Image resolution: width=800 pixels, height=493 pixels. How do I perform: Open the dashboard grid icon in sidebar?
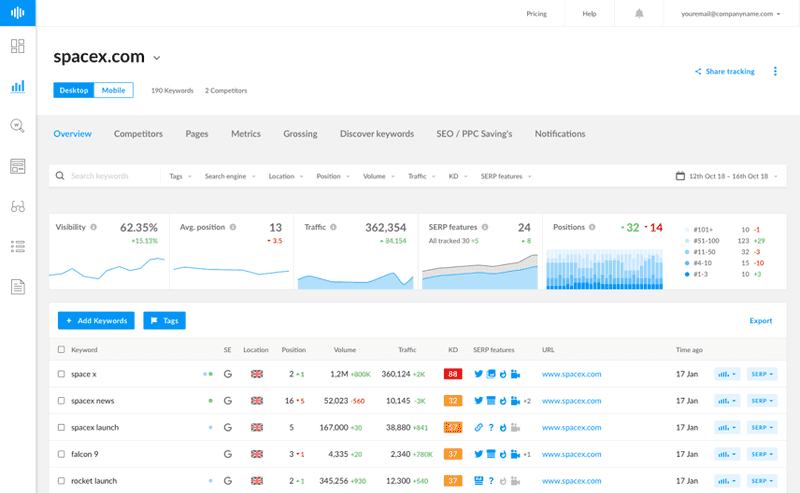click(17, 46)
